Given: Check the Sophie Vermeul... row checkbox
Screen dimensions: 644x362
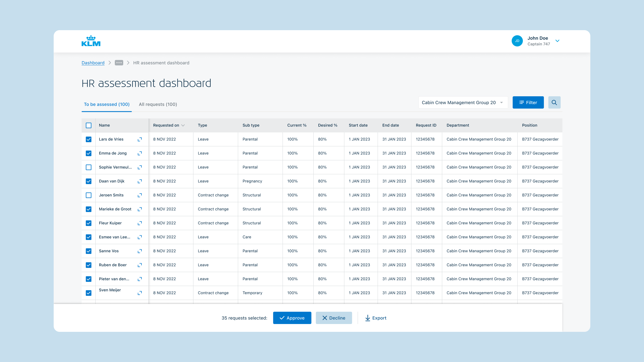Looking at the screenshot, I should click(x=89, y=167).
